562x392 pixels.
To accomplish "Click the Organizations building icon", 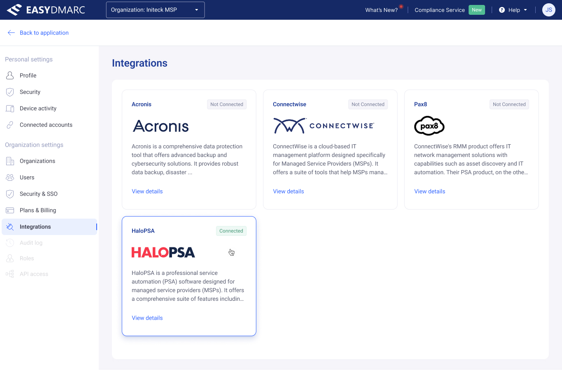I will [x=10, y=161].
